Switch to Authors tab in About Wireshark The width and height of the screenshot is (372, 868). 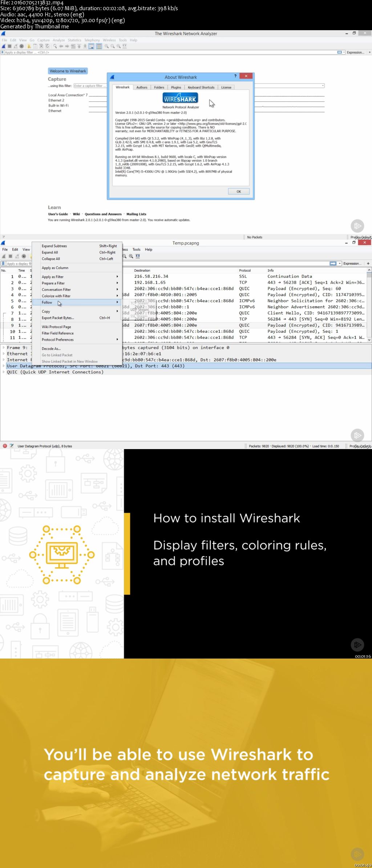[x=142, y=87]
